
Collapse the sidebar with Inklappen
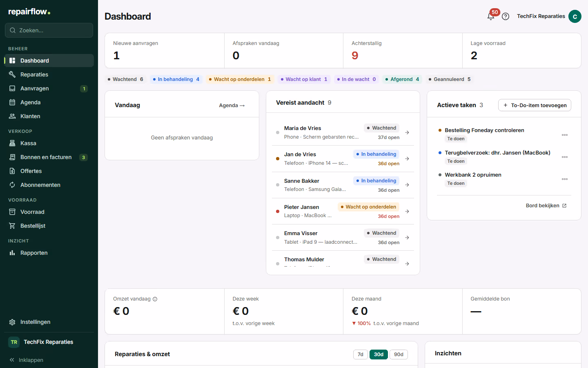click(26, 360)
